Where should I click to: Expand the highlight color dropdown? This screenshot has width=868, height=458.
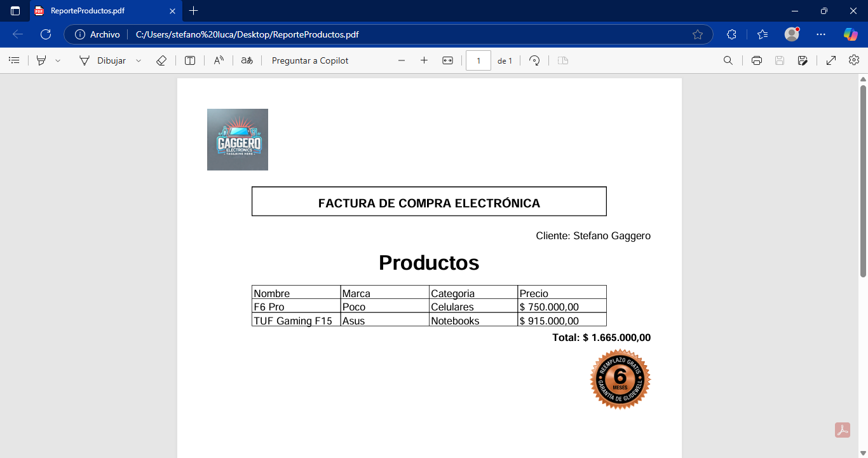click(58, 60)
